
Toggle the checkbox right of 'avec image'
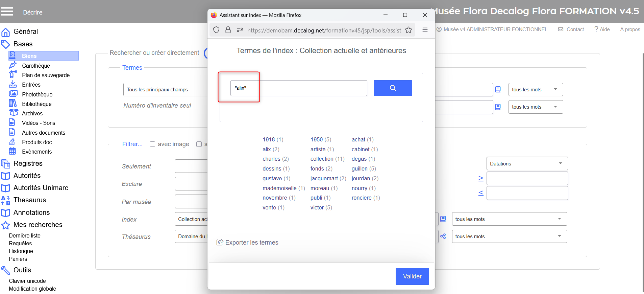(x=199, y=144)
